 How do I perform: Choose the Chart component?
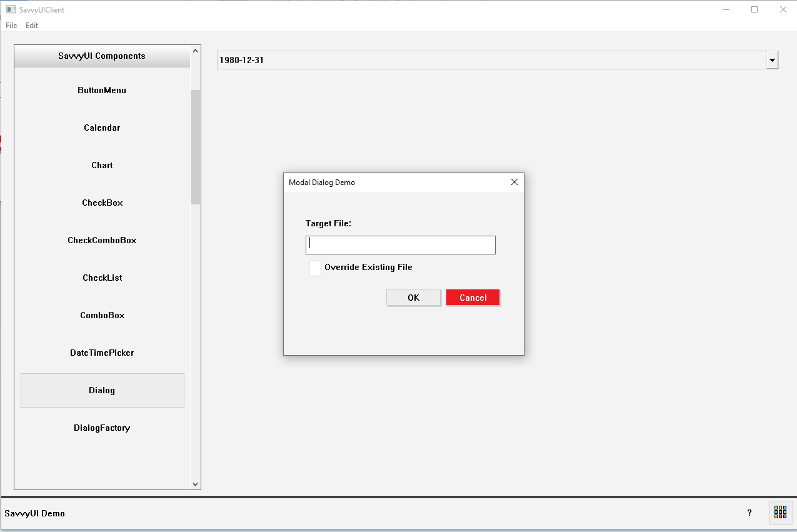pos(102,165)
